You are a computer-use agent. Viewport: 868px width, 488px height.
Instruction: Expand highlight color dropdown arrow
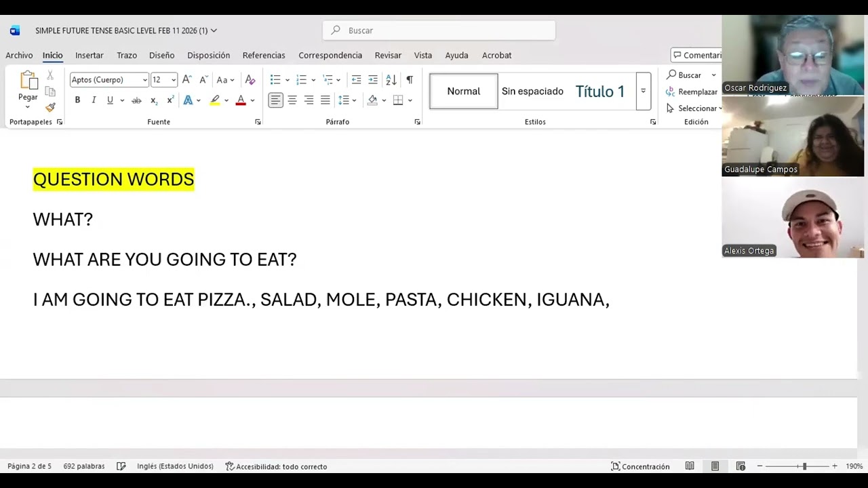tap(226, 100)
